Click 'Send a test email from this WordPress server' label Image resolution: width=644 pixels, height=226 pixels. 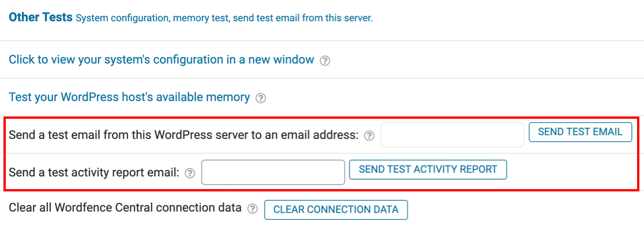(x=184, y=135)
